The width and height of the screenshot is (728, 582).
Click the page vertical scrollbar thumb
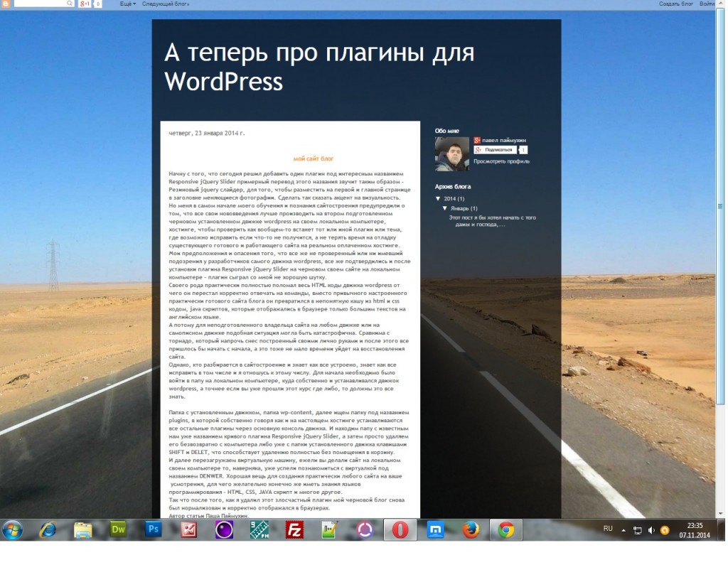tap(721, 207)
